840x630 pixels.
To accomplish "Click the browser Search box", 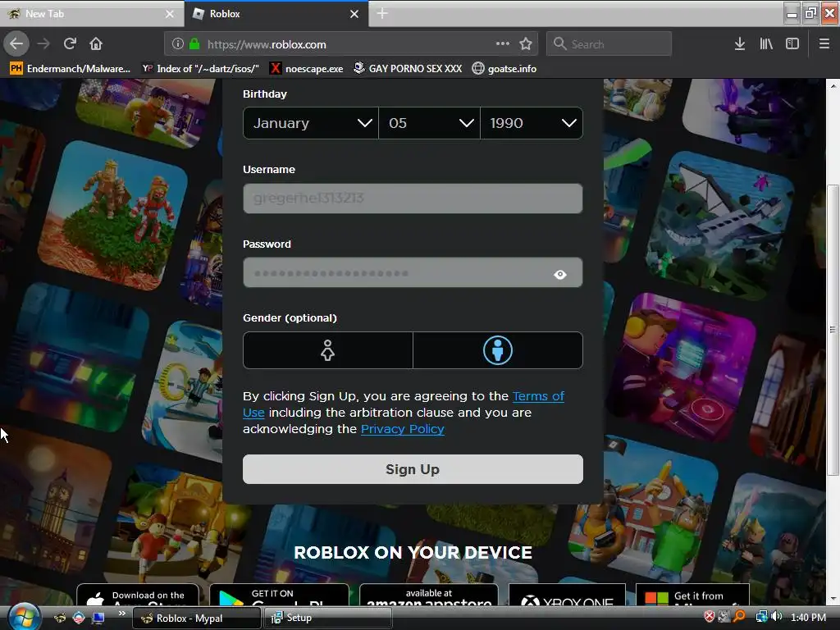I will tap(609, 44).
